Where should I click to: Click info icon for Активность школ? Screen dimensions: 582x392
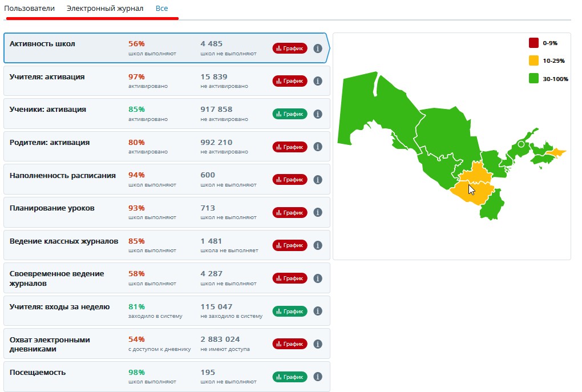pos(318,49)
